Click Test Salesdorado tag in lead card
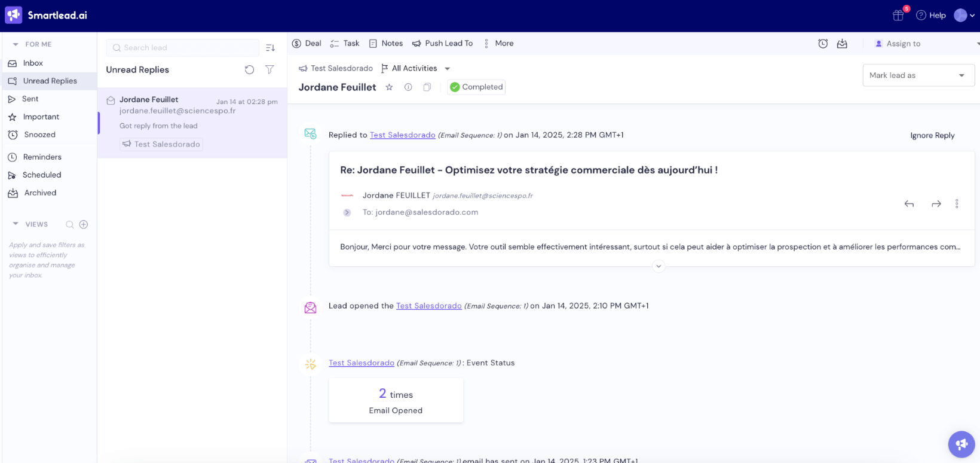 click(x=161, y=144)
